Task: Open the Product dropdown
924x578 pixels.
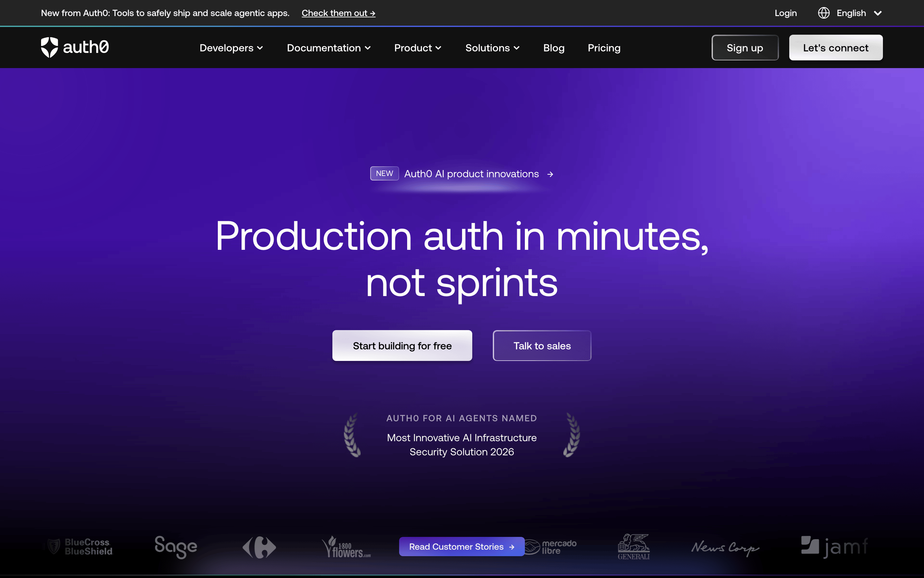Action: (418, 48)
